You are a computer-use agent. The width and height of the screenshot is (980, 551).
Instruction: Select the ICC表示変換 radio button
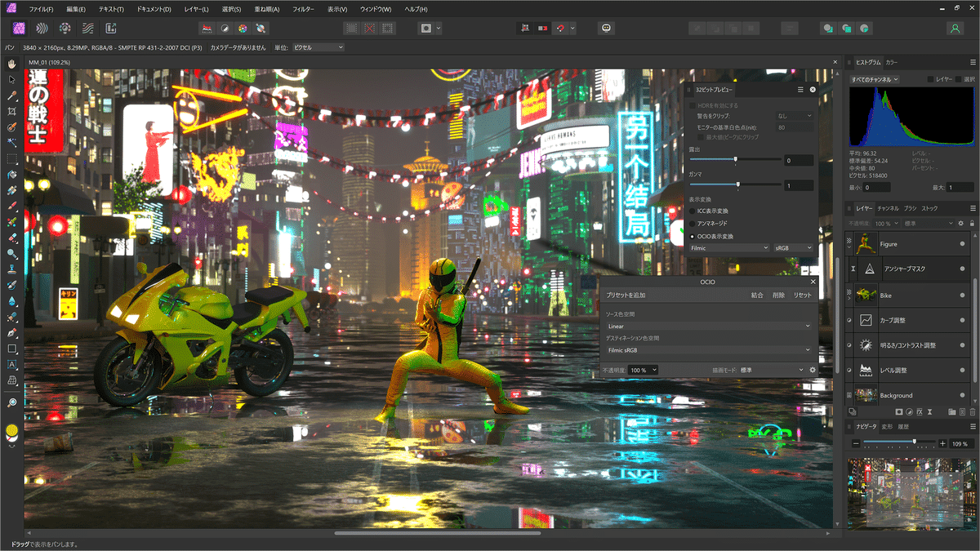(x=693, y=210)
